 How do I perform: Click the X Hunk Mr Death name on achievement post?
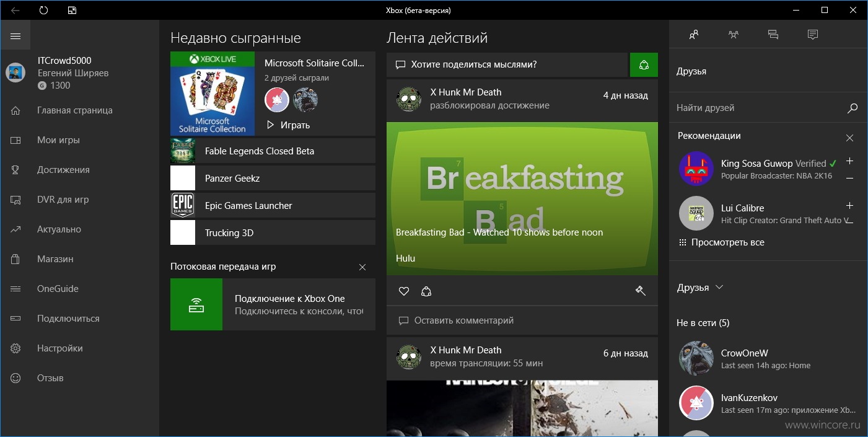tap(466, 92)
